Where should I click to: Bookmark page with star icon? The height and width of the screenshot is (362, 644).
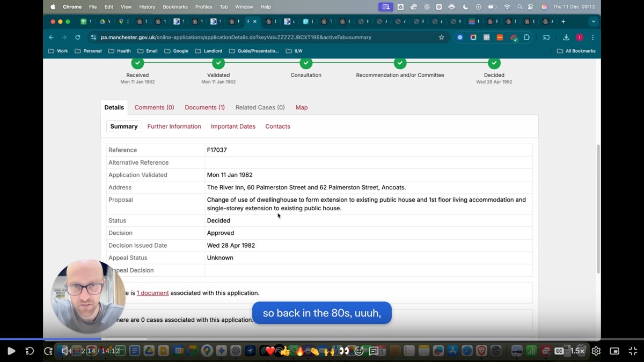442,38
